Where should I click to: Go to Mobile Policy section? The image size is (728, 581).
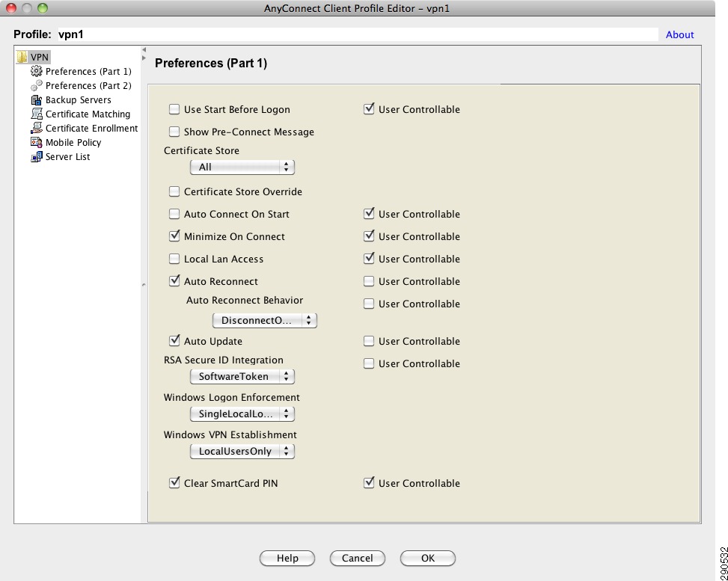point(73,143)
